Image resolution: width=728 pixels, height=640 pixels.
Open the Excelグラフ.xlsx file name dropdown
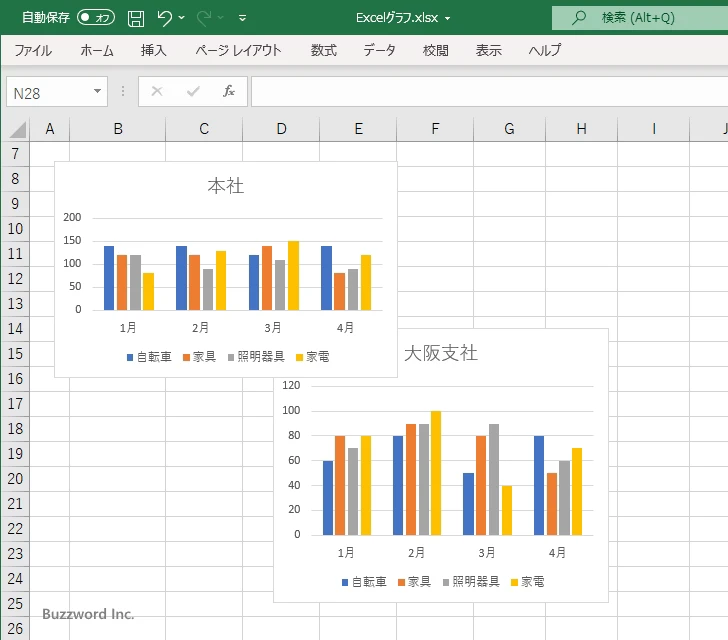447,19
